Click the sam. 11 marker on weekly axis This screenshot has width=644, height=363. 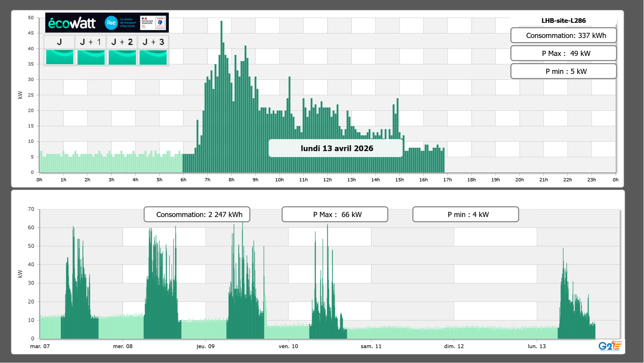click(371, 346)
